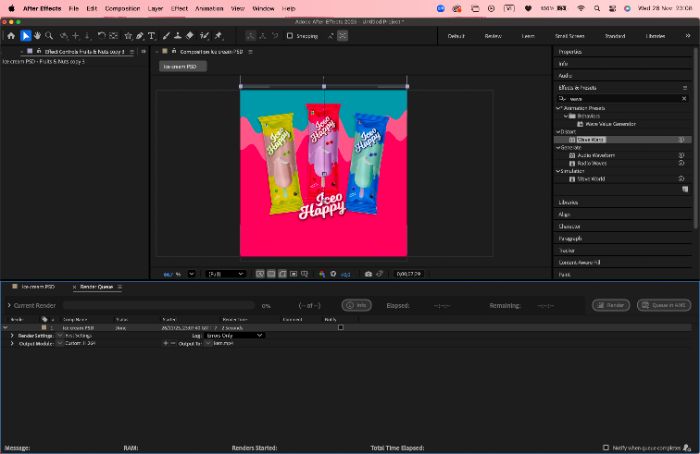Expand the Render Settings row
Image resolution: width=700 pixels, height=454 pixels.
(x=12, y=335)
